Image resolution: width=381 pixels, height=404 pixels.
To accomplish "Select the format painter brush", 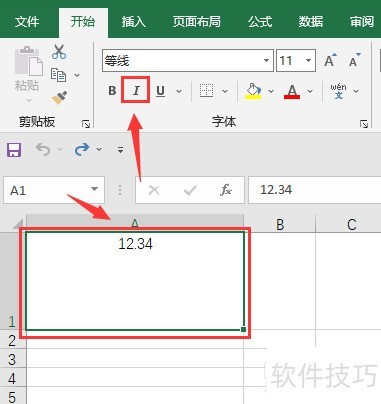I will coord(59,98).
